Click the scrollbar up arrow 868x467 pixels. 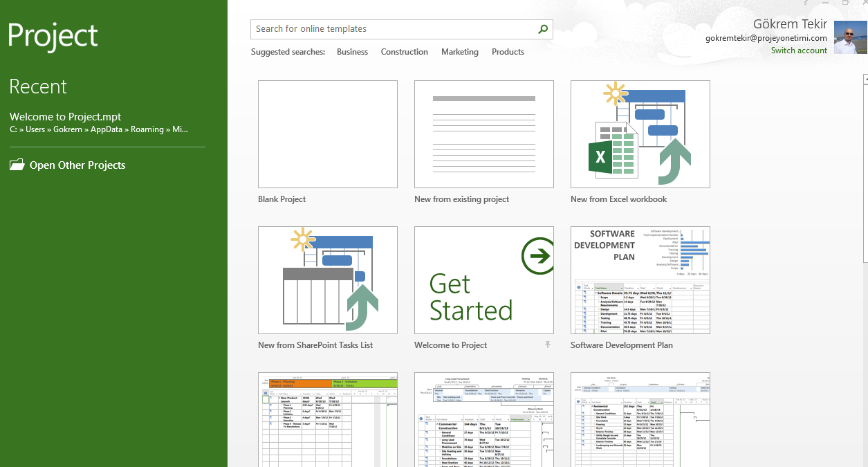click(x=865, y=80)
